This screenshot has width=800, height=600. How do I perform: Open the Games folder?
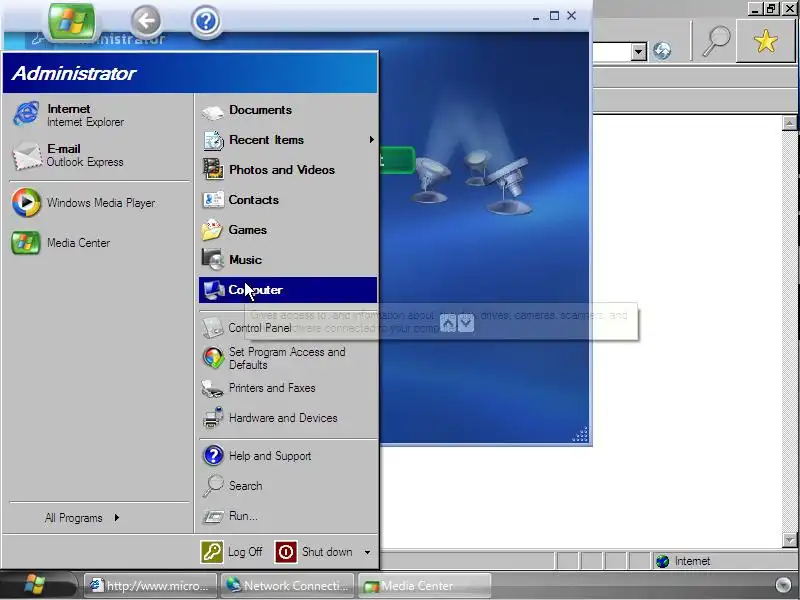[x=288, y=230]
